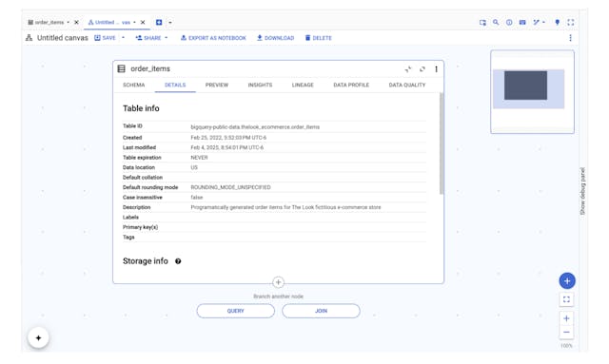Expand the SHARE dropdown arrow

[167, 38]
